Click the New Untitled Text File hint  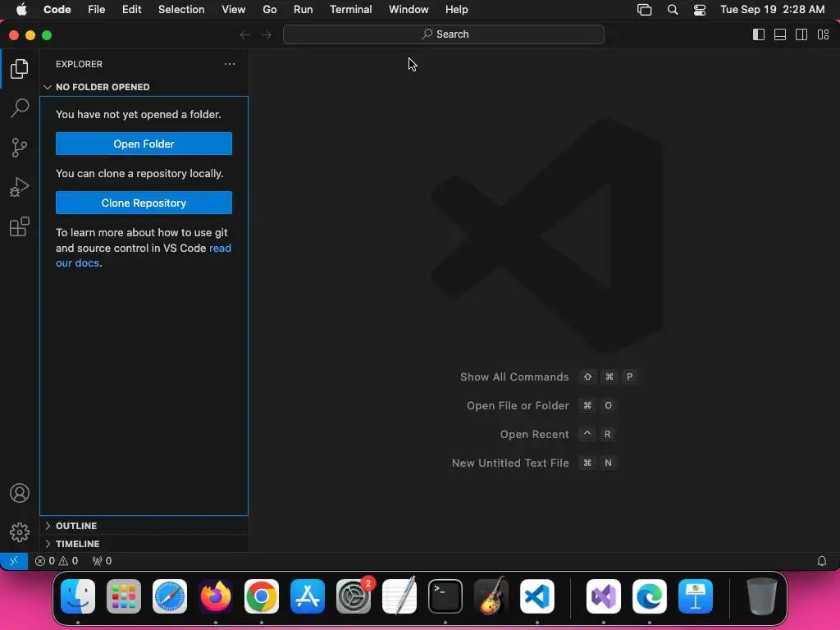534,463
